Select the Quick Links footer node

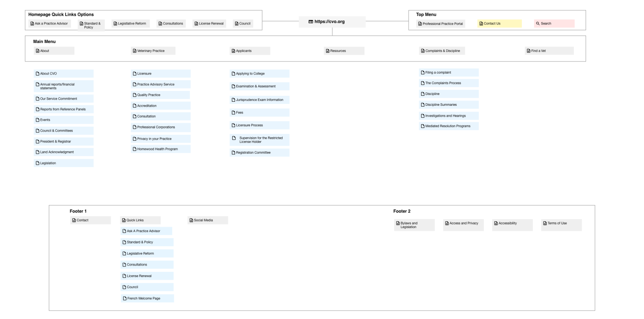tap(140, 220)
